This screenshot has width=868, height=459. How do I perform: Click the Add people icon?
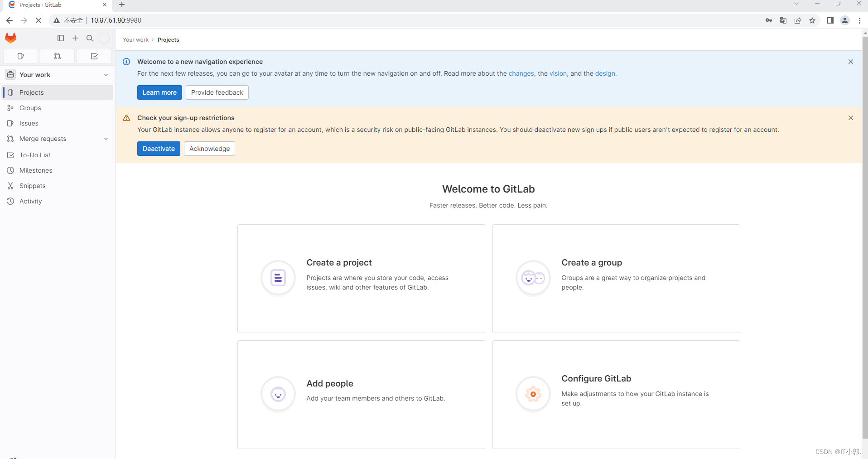click(x=278, y=394)
